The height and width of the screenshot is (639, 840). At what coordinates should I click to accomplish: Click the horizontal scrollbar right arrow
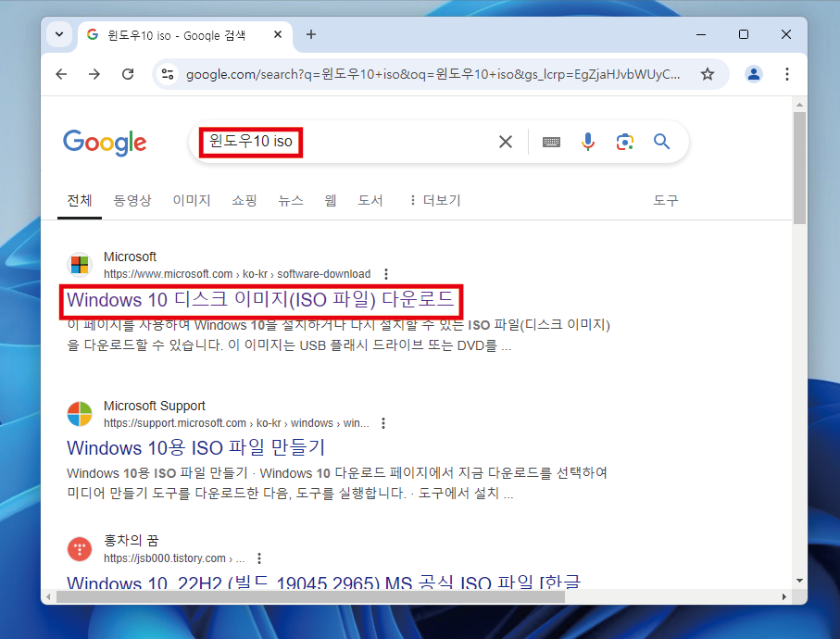pos(784,596)
